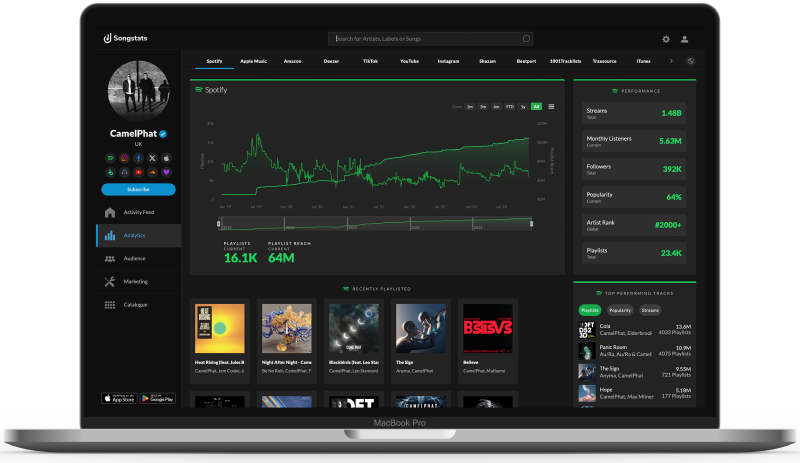Click the App Store download badge
The image size is (800, 463).
[x=119, y=398]
